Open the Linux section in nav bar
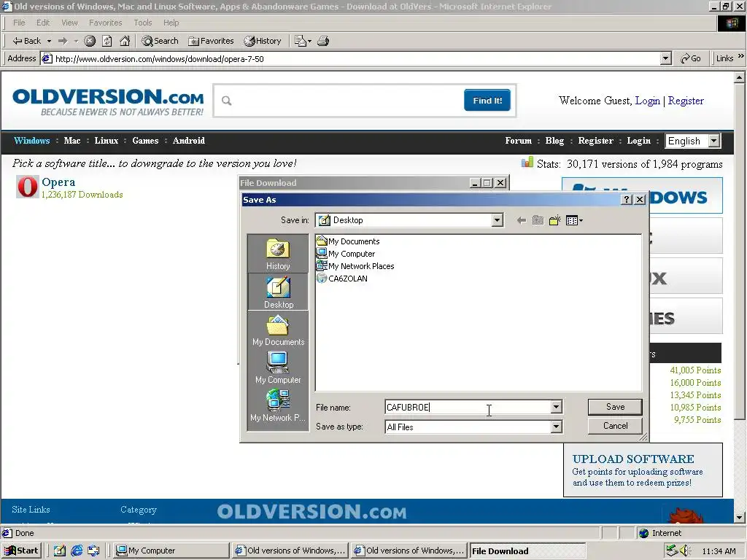Image resolution: width=747 pixels, height=560 pixels. click(x=107, y=141)
